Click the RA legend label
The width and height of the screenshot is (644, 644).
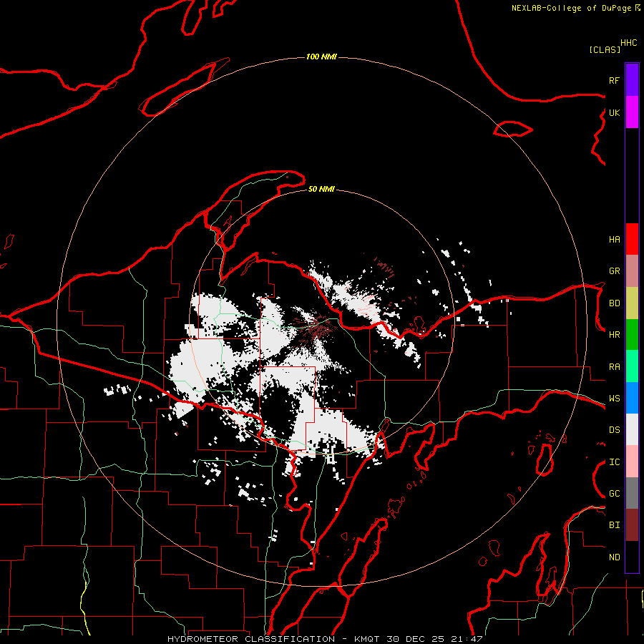tap(615, 367)
